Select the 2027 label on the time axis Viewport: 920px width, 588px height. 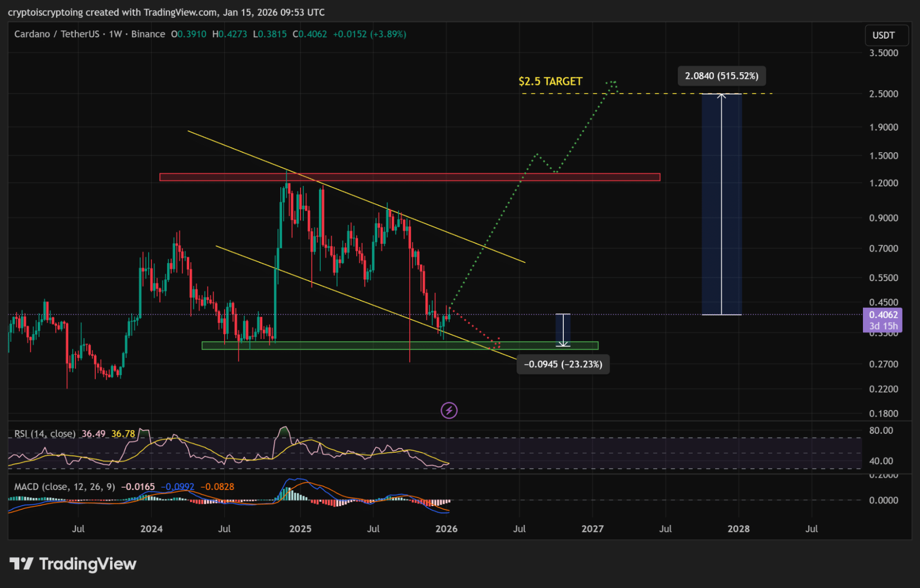click(x=593, y=529)
